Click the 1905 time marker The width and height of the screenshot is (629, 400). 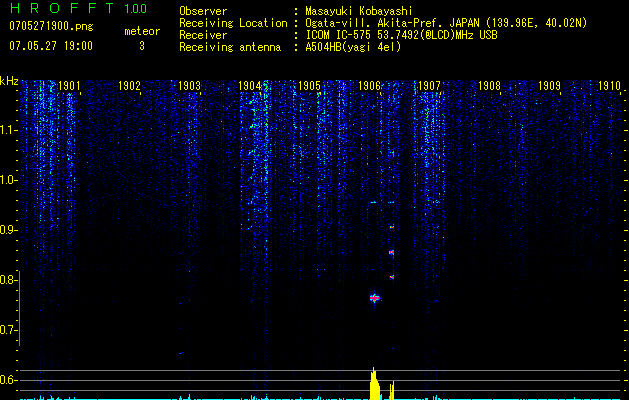pyautogui.click(x=309, y=86)
